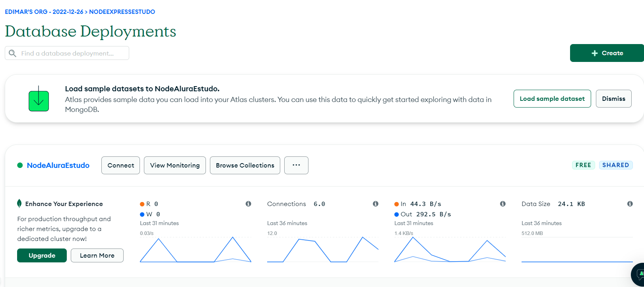Dismiss the sample dataset banner
Image resolution: width=644 pixels, height=287 pixels.
pos(613,98)
